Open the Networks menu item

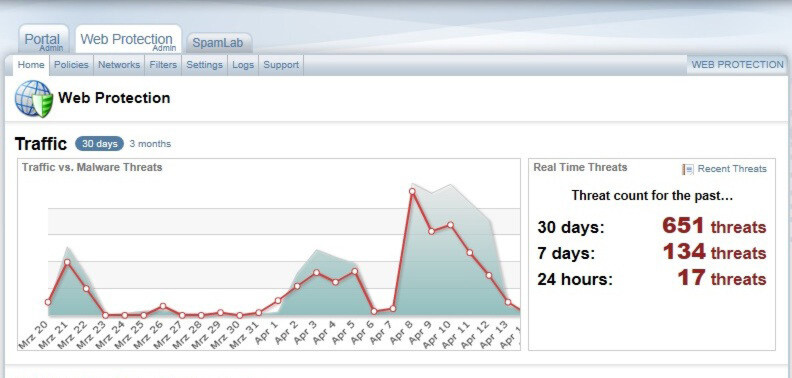(x=119, y=65)
